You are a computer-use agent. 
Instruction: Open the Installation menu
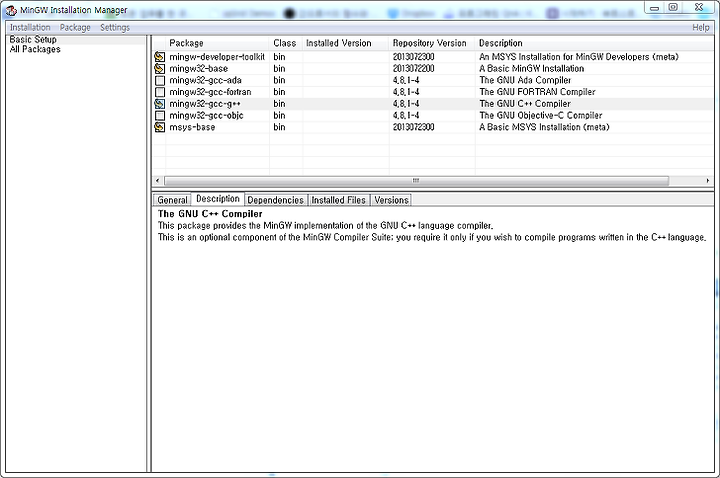click(x=30, y=28)
